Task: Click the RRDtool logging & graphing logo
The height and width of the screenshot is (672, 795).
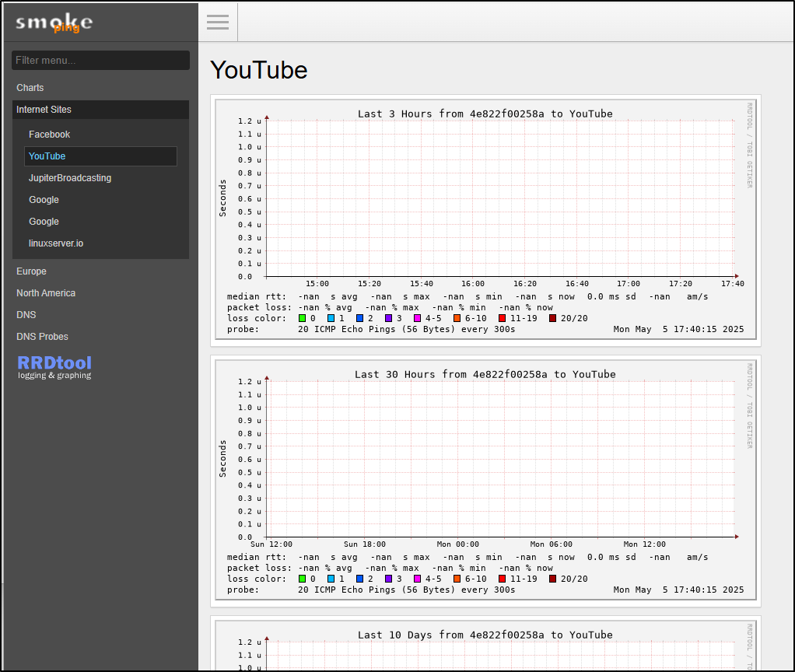Action: click(54, 367)
